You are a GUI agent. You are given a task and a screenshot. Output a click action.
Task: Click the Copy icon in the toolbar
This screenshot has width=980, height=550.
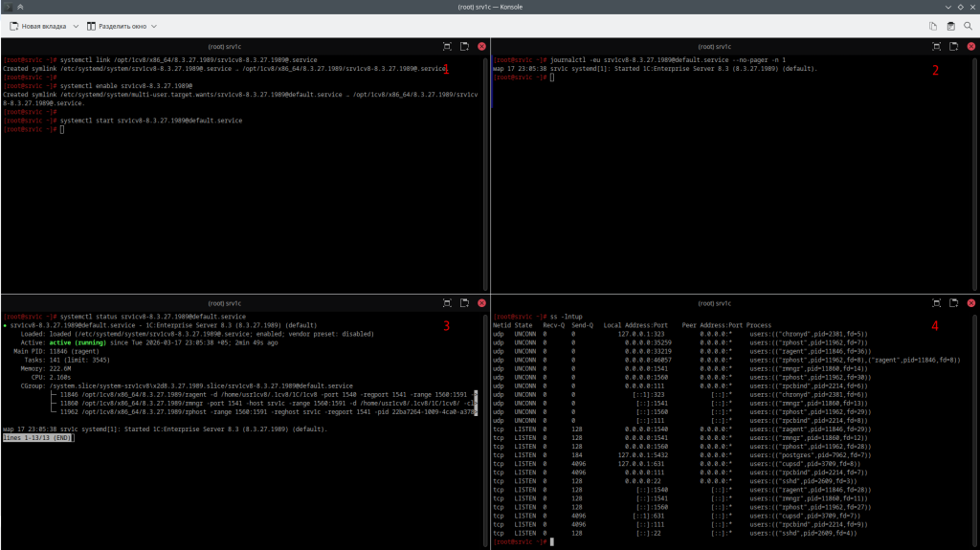[x=932, y=26]
